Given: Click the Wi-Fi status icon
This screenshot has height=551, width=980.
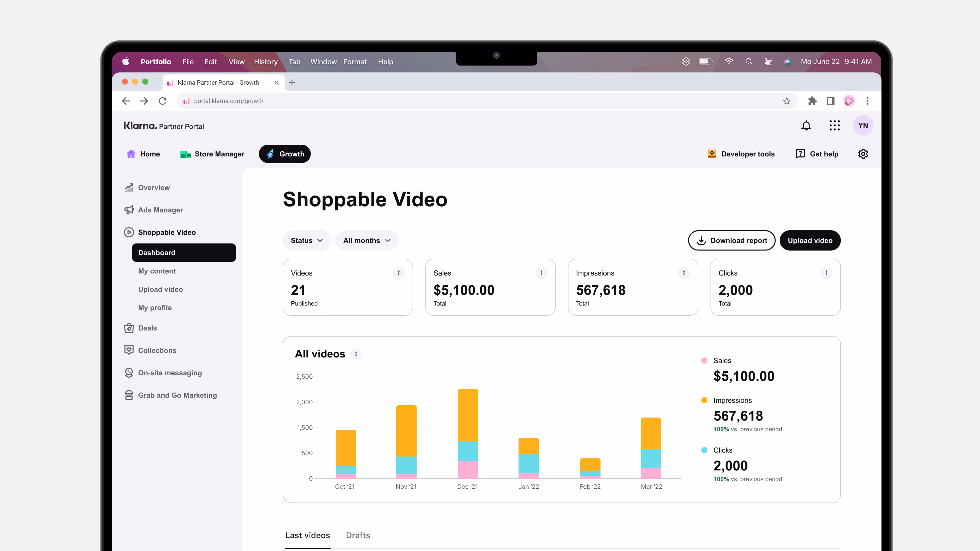Looking at the screenshot, I should (729, 61).
